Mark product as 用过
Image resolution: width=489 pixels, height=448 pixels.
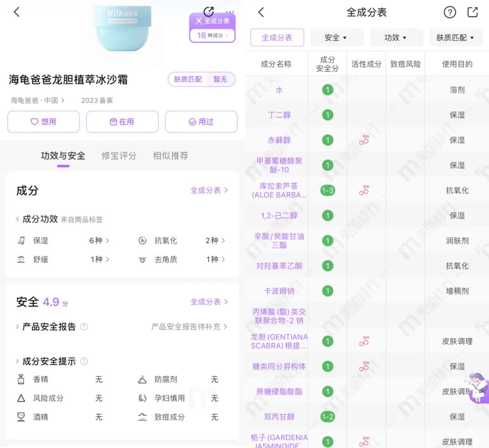tap(201, 122)
